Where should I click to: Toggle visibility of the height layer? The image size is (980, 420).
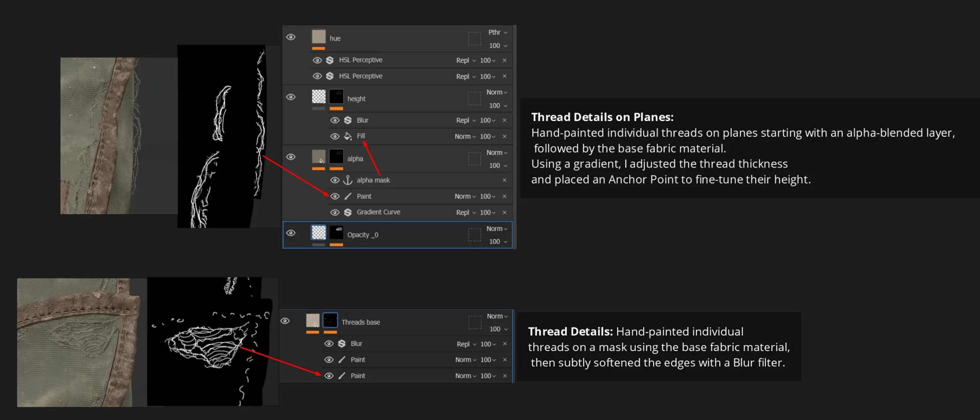(x=291, y=97)
